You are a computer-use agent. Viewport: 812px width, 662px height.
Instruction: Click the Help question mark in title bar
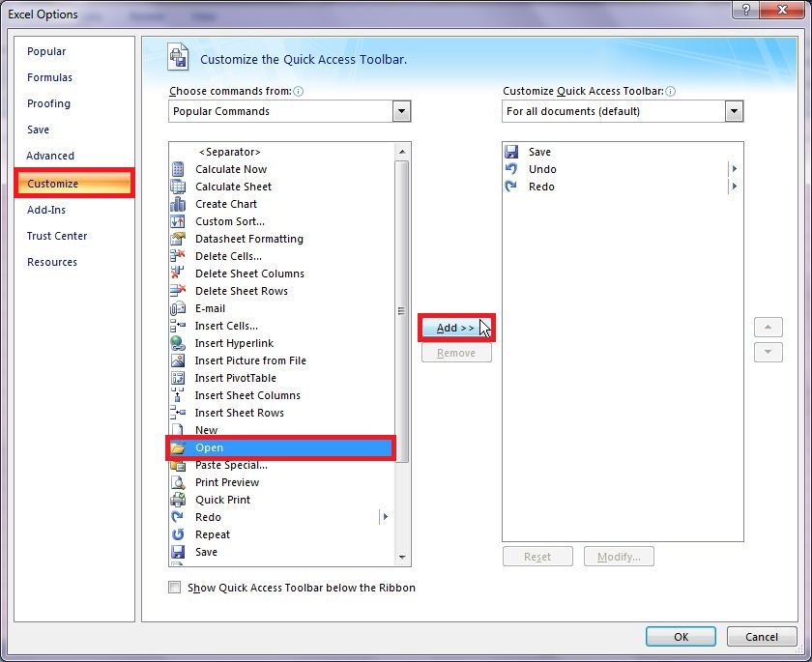click(746, 10)
